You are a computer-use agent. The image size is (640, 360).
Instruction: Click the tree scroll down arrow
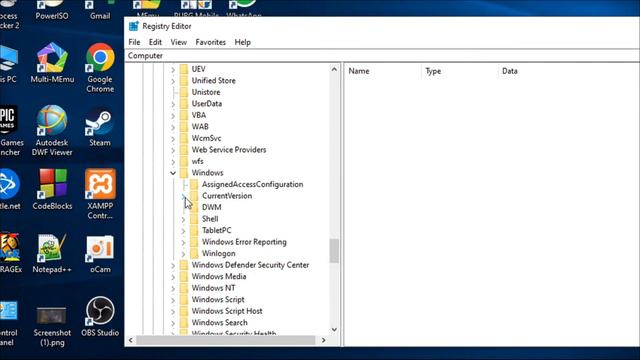click(x=334, y=329)
